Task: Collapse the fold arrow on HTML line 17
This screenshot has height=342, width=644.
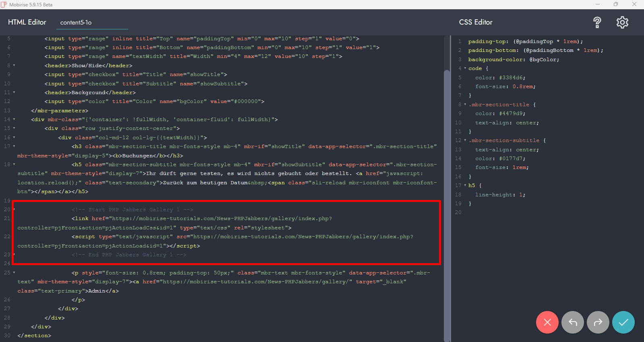Action: coord(14,146)
